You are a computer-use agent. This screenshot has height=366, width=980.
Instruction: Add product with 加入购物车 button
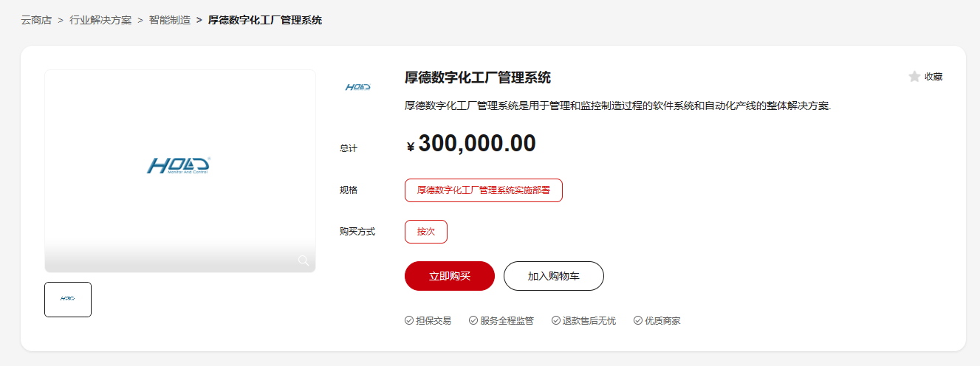tap(554, 276)
